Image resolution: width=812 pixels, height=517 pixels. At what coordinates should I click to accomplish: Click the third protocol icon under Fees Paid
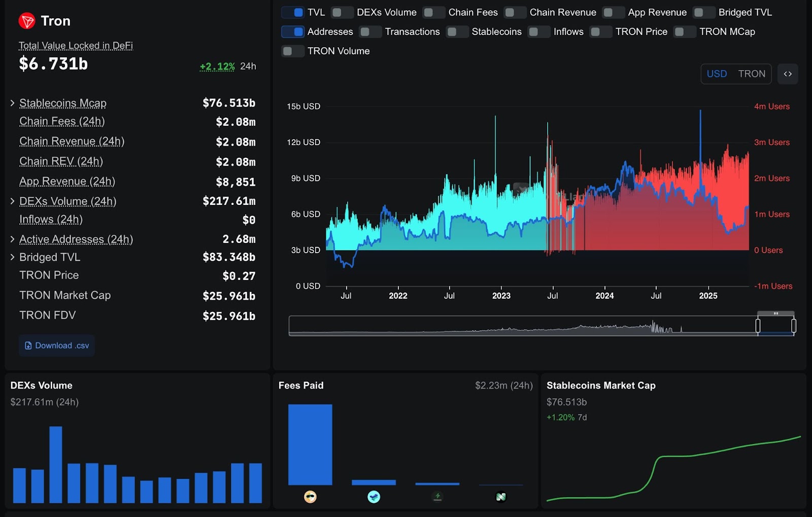437,497
